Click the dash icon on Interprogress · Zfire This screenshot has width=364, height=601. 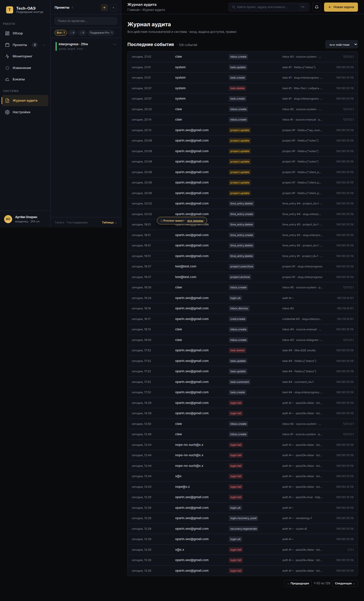pyautogui.click(x=115, y=44)
